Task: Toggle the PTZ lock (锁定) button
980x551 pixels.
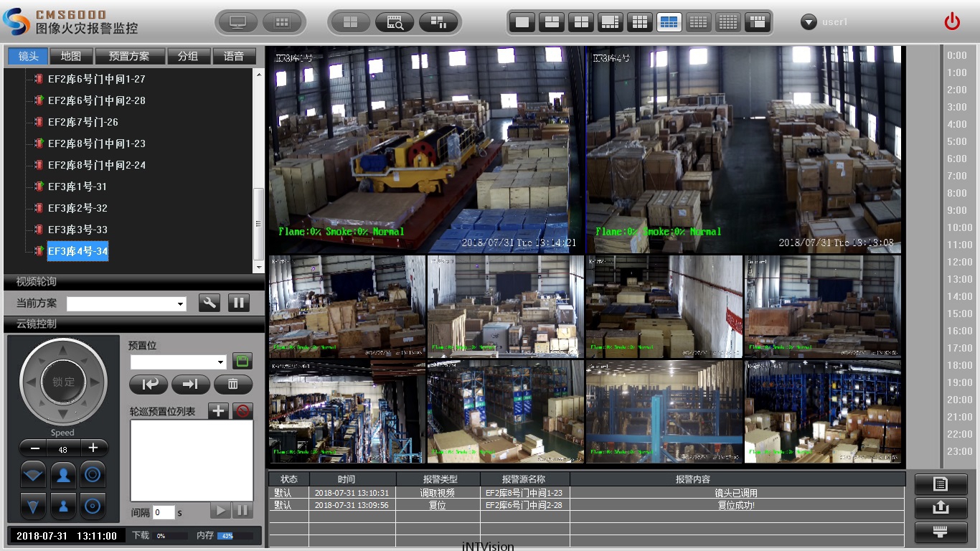Action: (x=63, y=382)
